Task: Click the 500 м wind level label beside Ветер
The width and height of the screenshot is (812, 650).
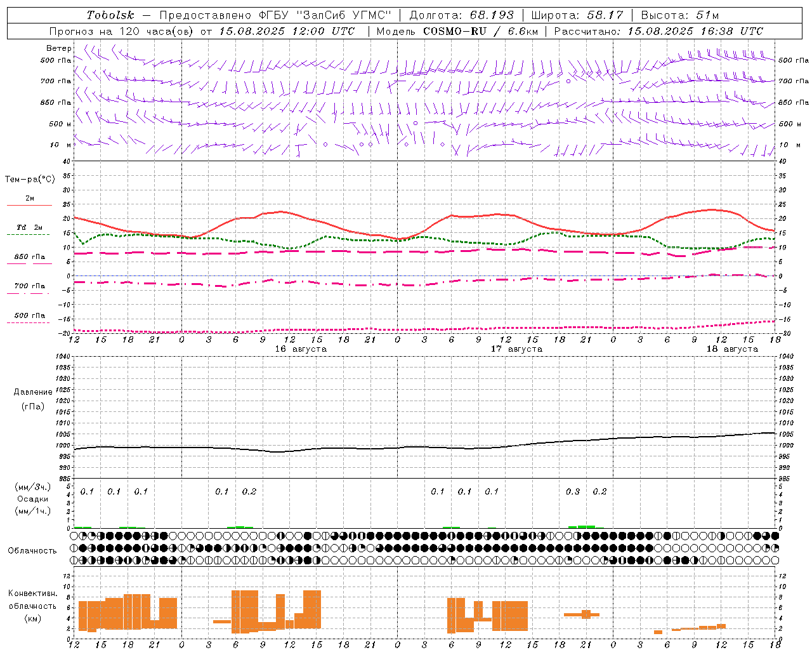Action: coord(60,124)
